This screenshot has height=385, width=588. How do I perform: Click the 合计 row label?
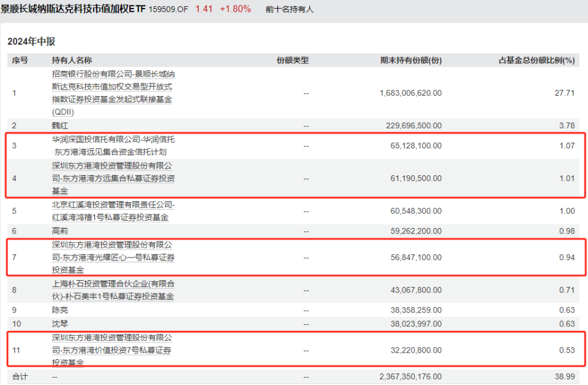[x=20, y=376]
